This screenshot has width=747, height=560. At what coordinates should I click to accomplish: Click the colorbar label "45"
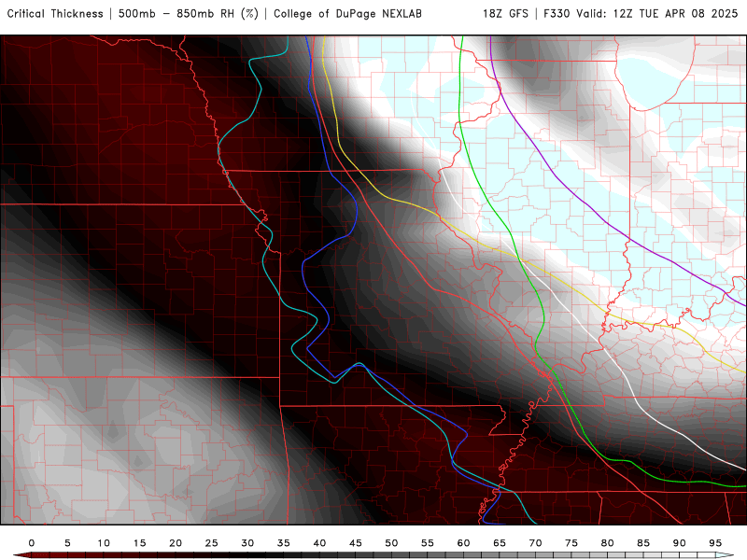[x=356, y=543]
